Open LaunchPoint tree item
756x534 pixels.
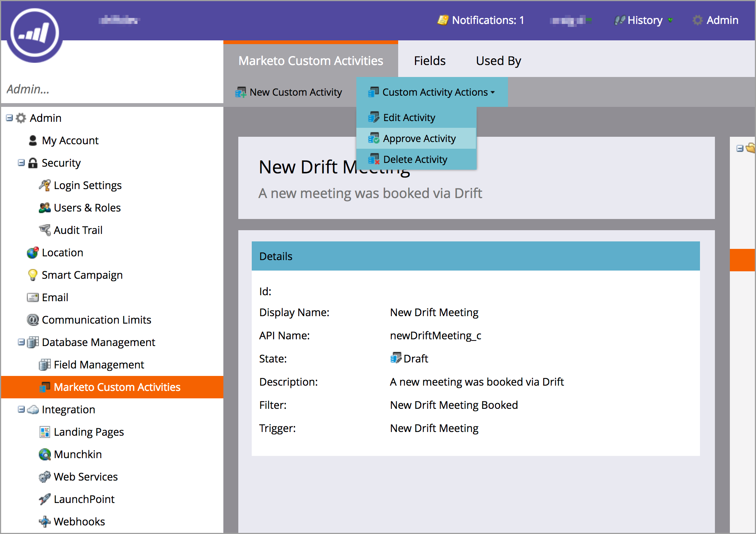[x=84, y=499]
